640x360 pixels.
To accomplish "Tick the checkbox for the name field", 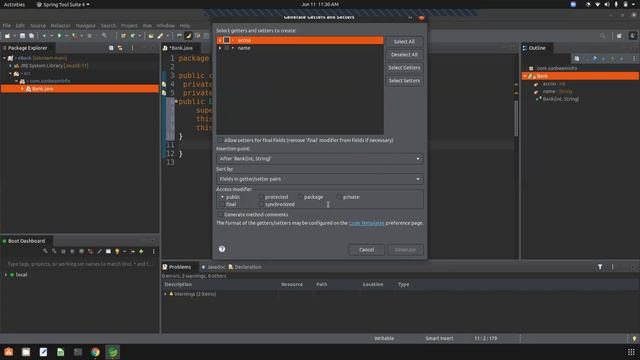I will click(227, 48).
